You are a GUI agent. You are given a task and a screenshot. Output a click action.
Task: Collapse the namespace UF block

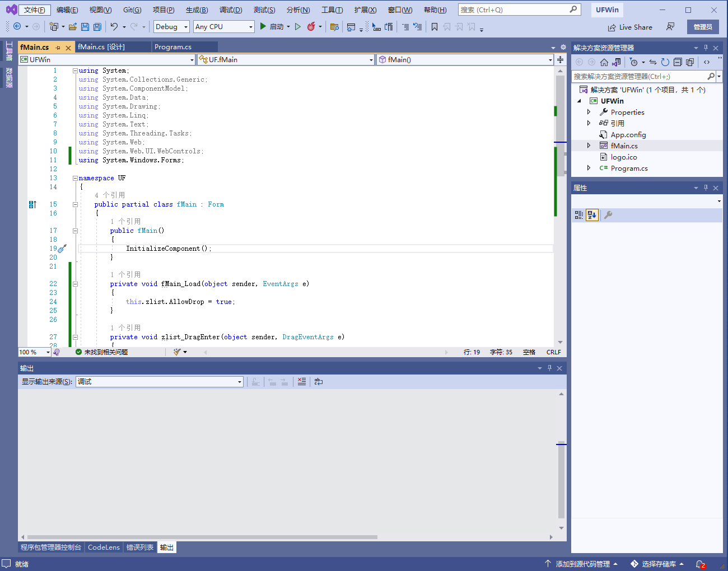tap(75, 178)
